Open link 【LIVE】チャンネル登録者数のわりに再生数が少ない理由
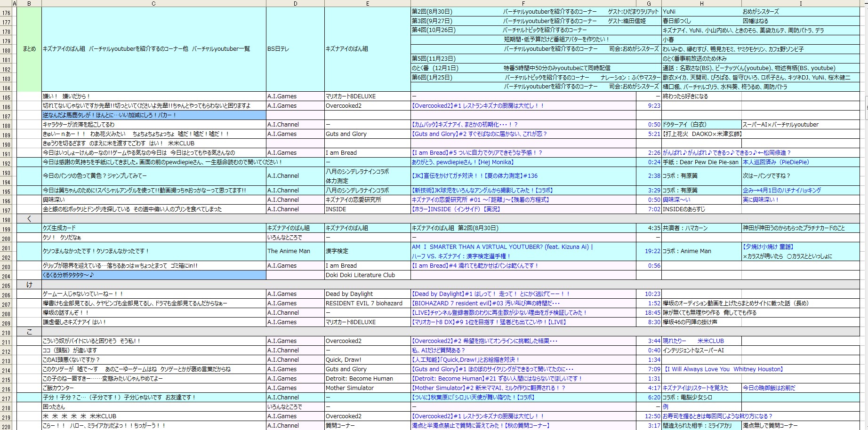 [x=499, y=313]
